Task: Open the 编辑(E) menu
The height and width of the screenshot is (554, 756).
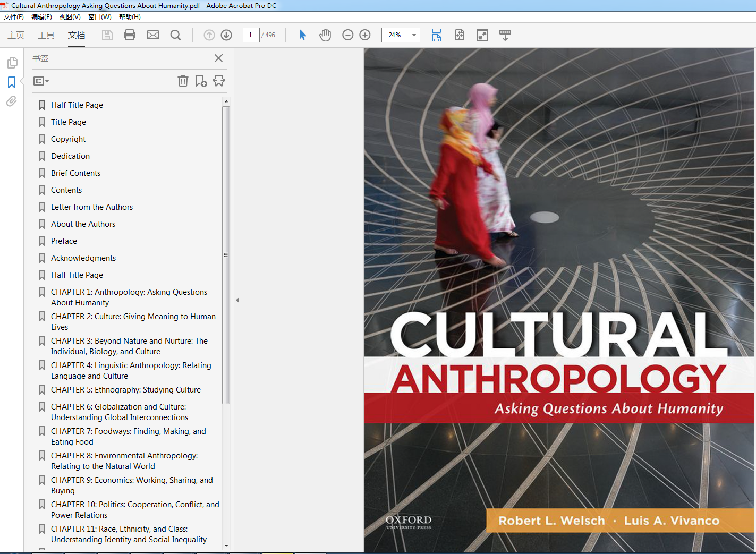Action: [x=41, y=17]
